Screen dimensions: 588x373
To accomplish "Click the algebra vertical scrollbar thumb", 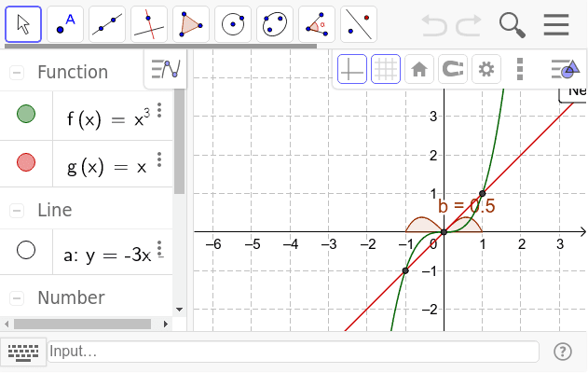I will point(179,142).
